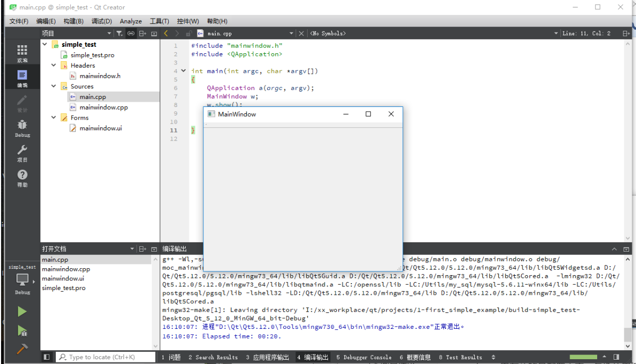Open output pane selector arrows
This screenshot has height=364, width=636.
493,357
